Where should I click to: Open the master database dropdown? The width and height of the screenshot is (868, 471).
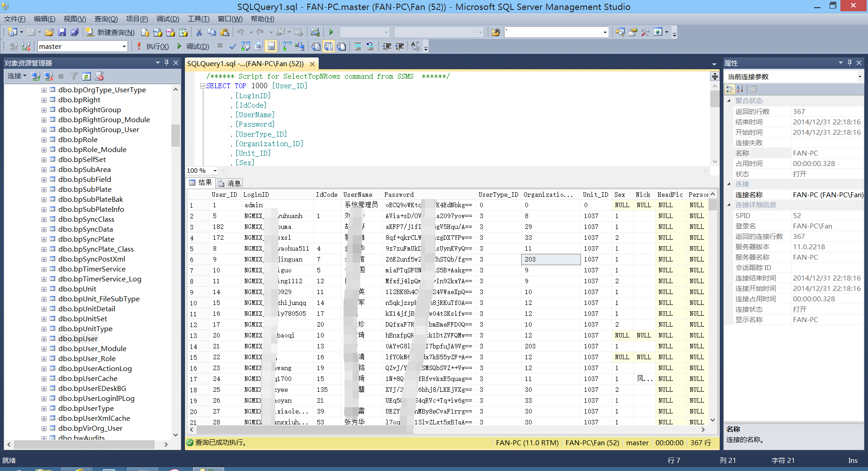124,46
